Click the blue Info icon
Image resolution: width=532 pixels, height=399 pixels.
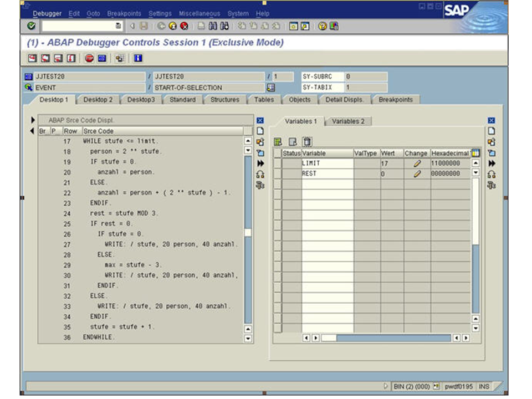coord(138,58)
